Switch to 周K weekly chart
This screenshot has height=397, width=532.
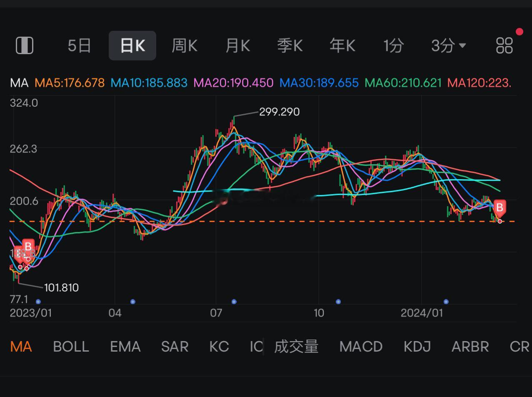point(185,45)
